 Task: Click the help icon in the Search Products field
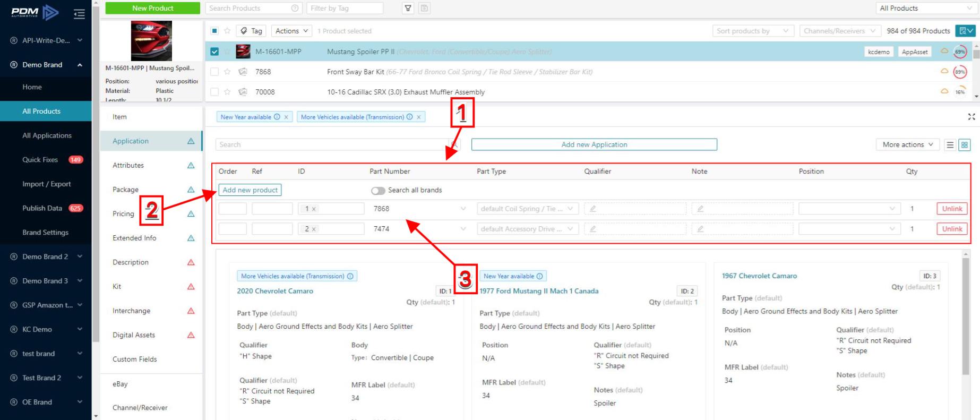(295, 8)
